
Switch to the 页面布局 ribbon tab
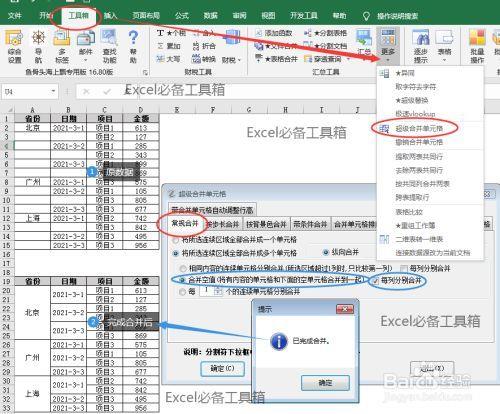click(x=146, y=15)
